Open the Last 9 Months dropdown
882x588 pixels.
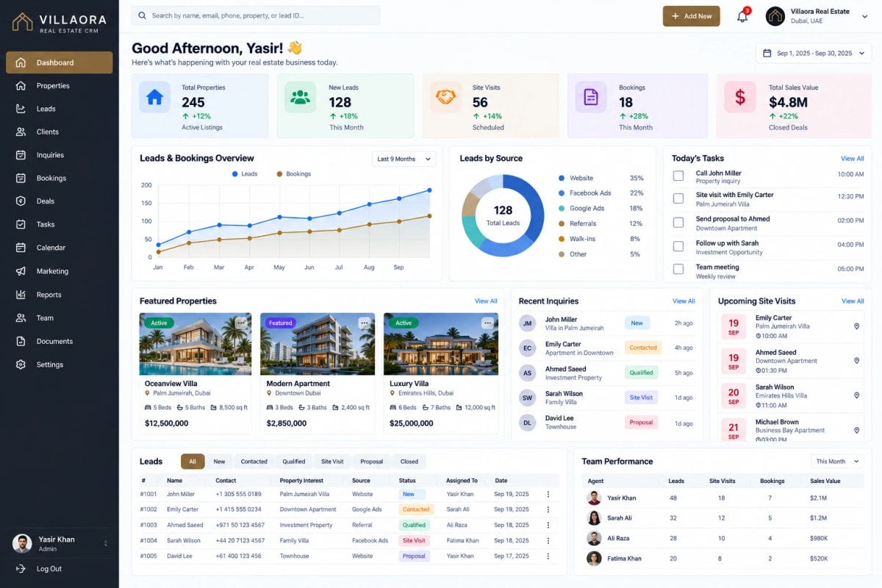(x=404, y=159)
